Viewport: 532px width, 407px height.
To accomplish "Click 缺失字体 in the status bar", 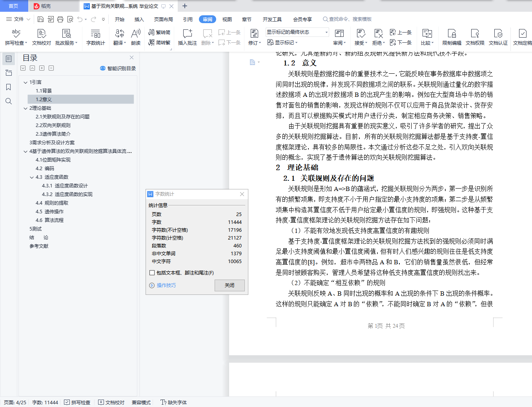I will (x=173, y=402).
